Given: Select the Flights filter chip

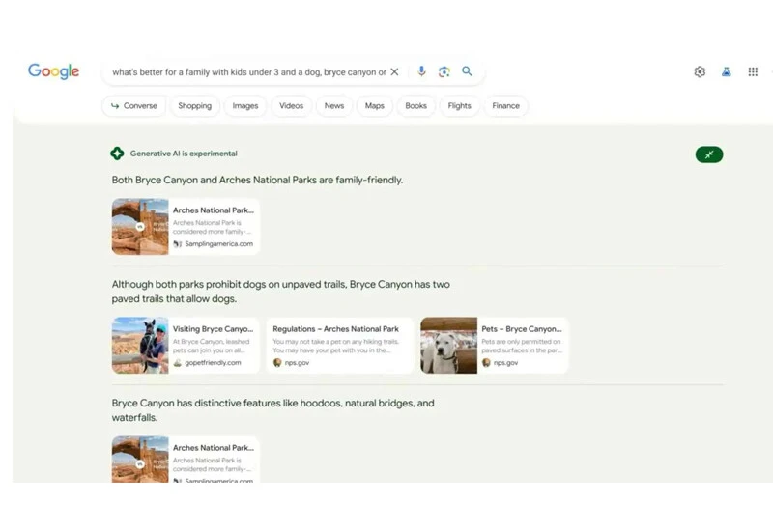Looking at the screenshot, I should pyautogui.click(x=460, y=106).
